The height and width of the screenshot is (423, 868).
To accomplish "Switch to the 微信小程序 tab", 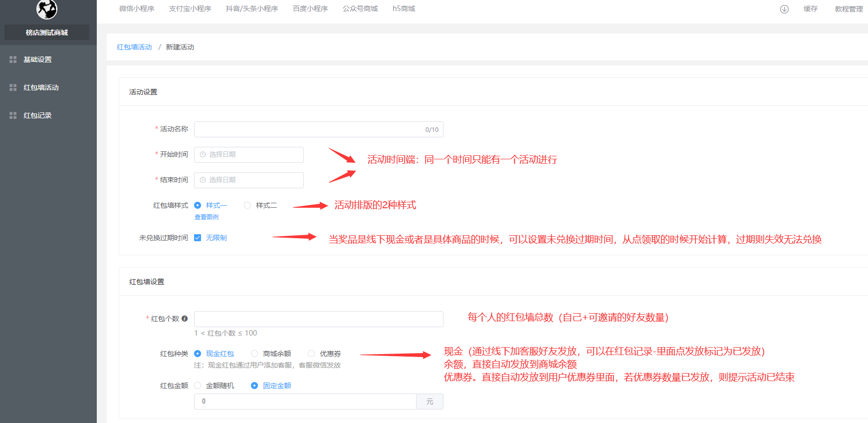I will [137, 9].
